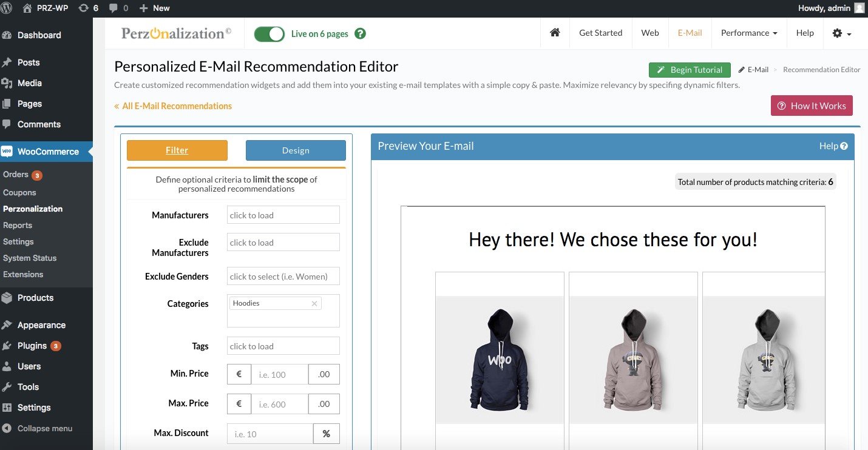Click the green help question mark icon
This screenshot has width=868, height=450.
[360, 34]
